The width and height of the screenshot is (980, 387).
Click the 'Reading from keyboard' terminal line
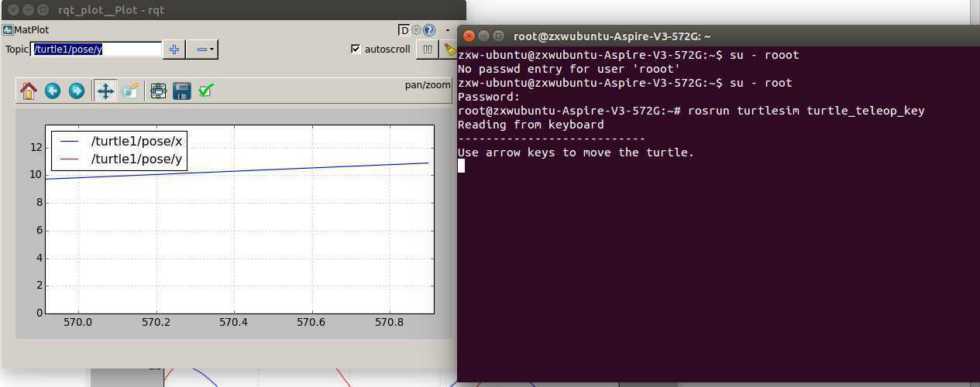(x=531, y=125)
